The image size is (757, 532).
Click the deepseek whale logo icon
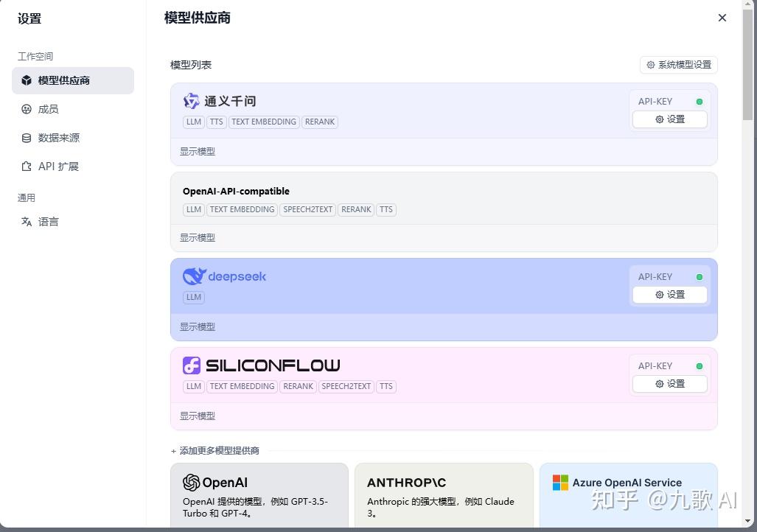pos(192,276)
